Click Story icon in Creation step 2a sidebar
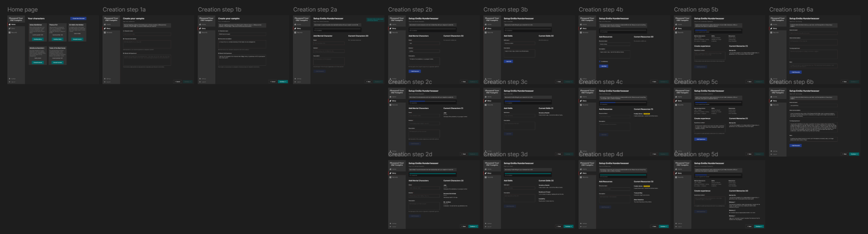 [296, 28]
